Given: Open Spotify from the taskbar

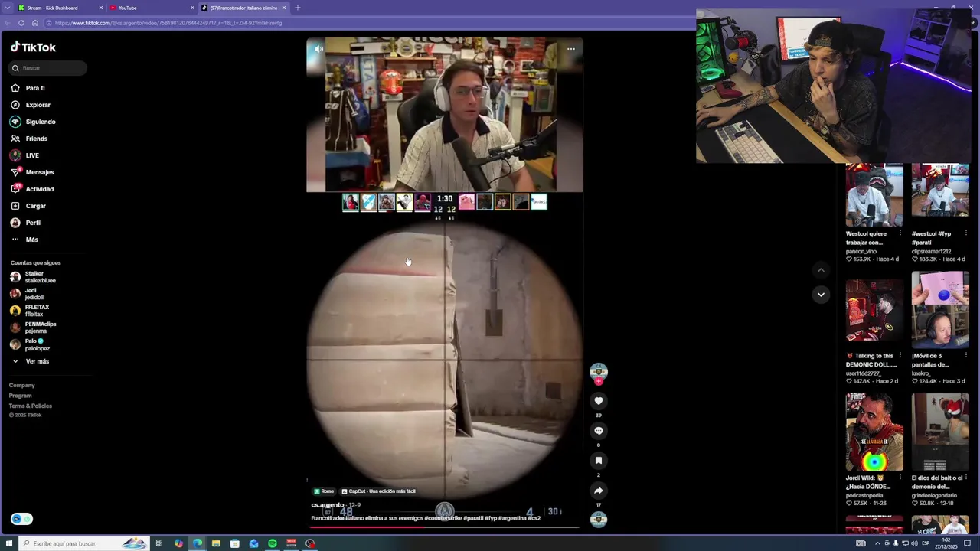Looking at the screenshot, I should click(273, 543).
